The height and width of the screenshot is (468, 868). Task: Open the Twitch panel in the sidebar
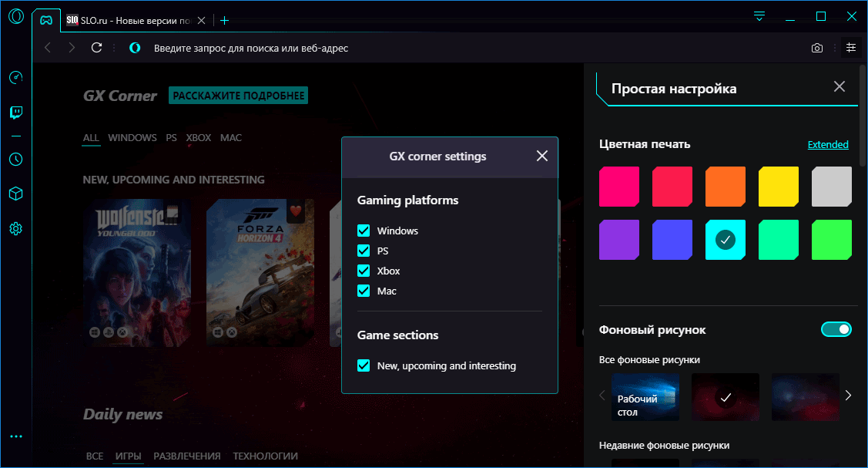[x=15, y=112]
